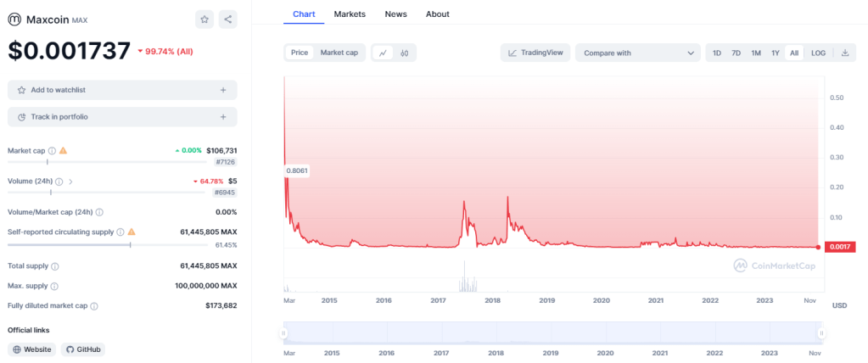Click the download chart icon

click(x=844, y=53)
